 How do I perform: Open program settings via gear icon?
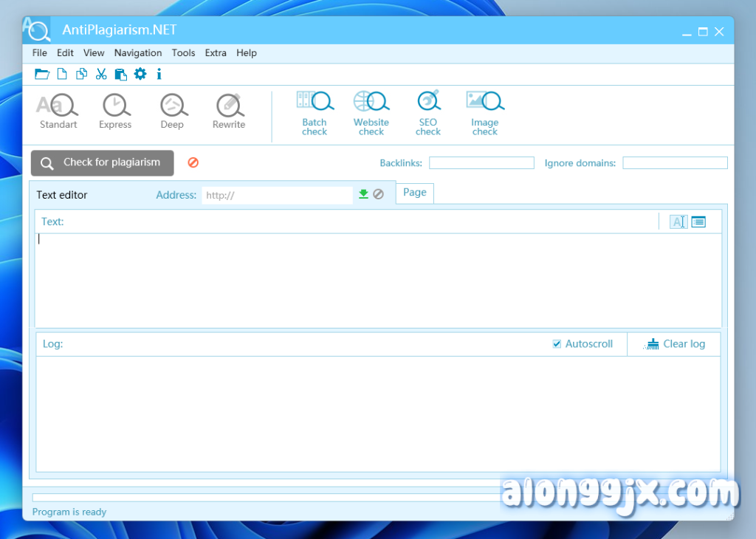[140, 74]
